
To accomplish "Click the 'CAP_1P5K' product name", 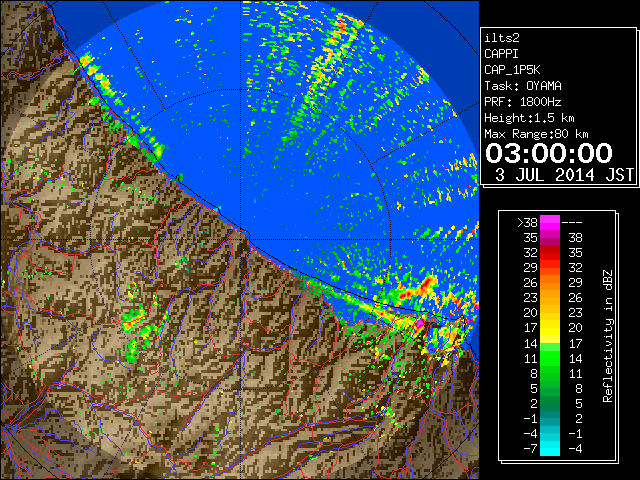I will 512,70.
